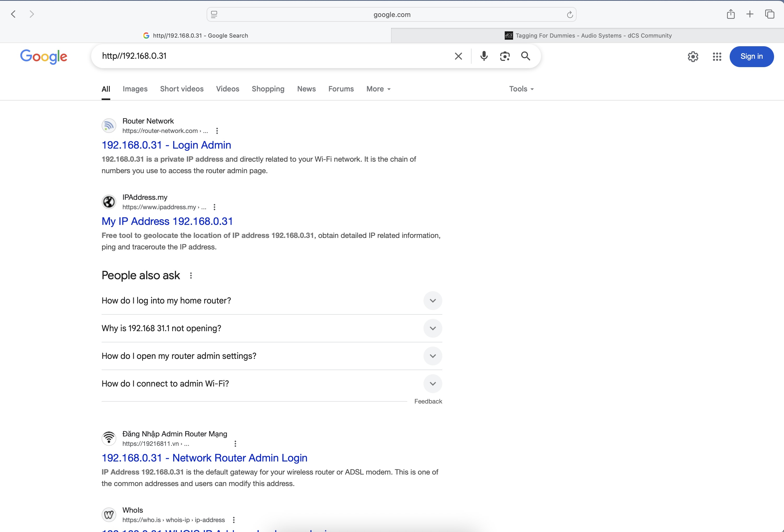This screenshot has height=532, width=784.
Task: Reload the page with refresh icon
Action: click(x=570, y=15)
